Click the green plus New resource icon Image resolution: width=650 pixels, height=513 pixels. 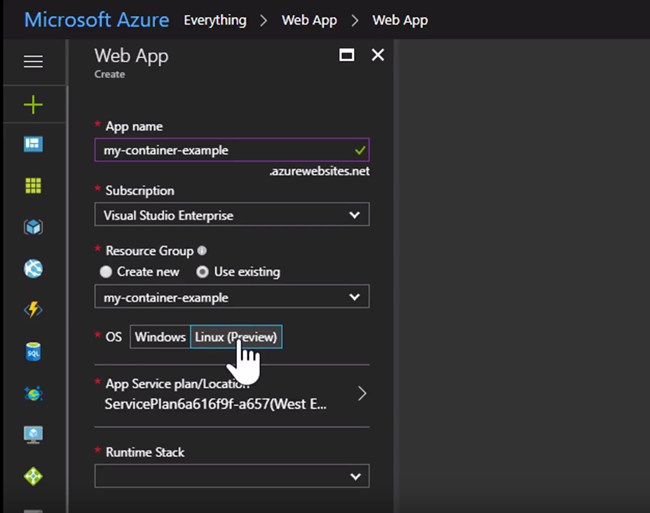pyautogui.click(x=33, y=104)
